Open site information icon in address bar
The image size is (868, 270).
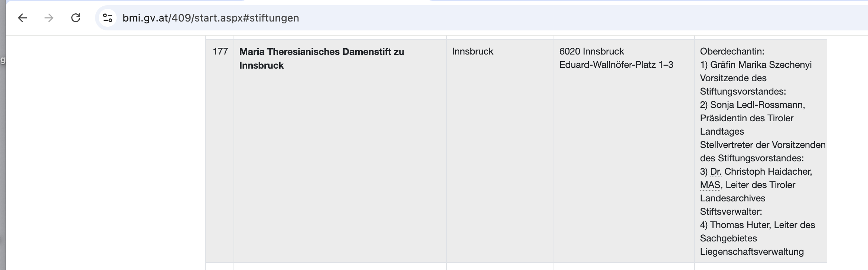108,18
